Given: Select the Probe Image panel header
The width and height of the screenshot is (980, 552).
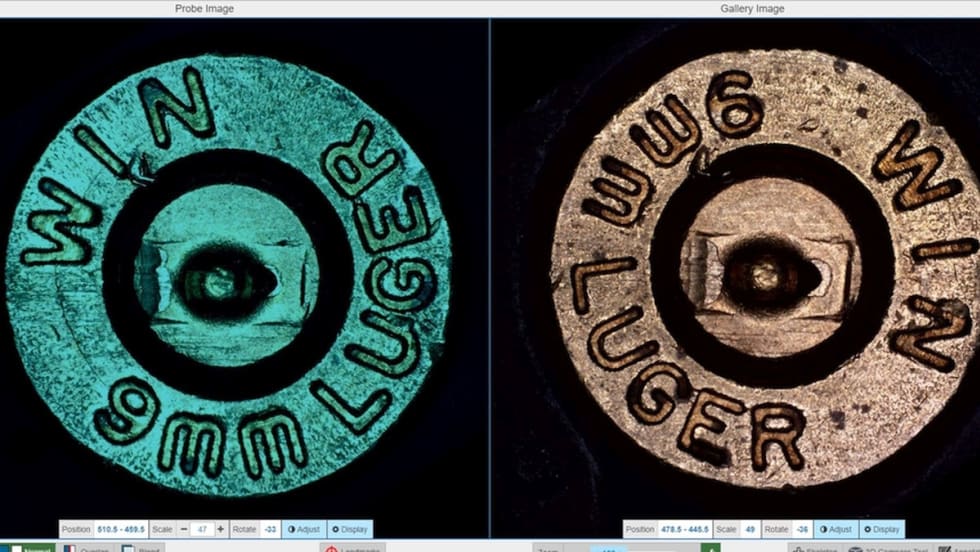Looking at the screenshot, I should click(x=204, y=9).
